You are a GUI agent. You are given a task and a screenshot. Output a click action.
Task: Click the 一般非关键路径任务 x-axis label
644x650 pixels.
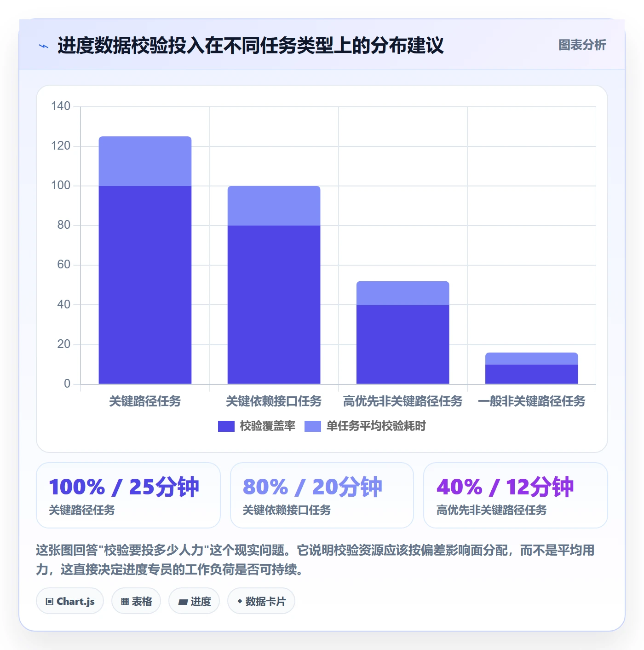[532, 401]
